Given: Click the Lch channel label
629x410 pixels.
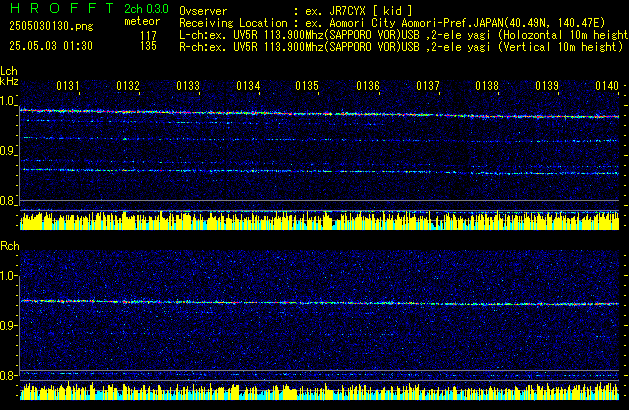Looking at the screenshot, I should pos(9,71).
